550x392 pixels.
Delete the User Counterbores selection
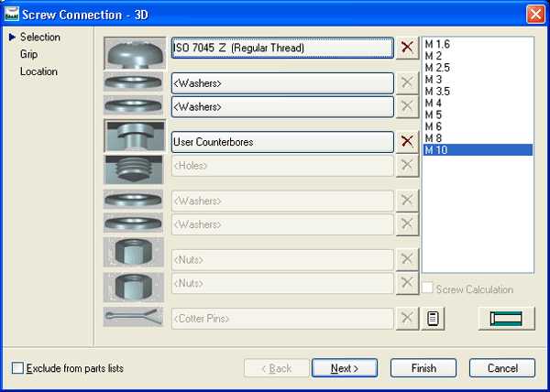point(407,142)
